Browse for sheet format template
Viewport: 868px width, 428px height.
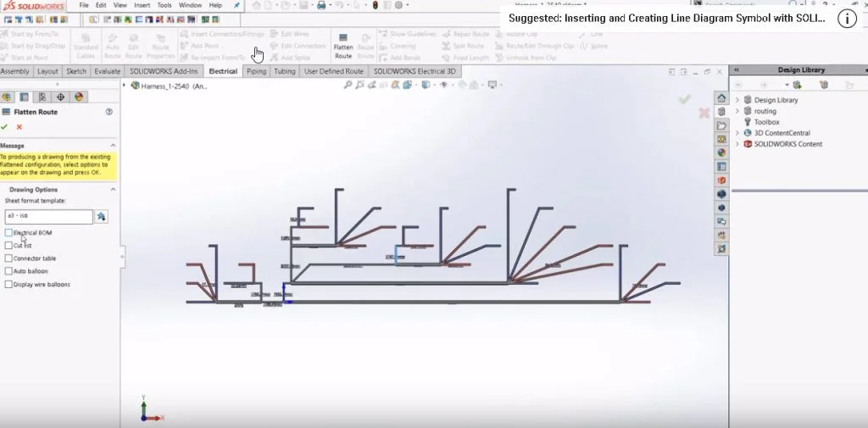pyautogui.click(x=102, y=216)
